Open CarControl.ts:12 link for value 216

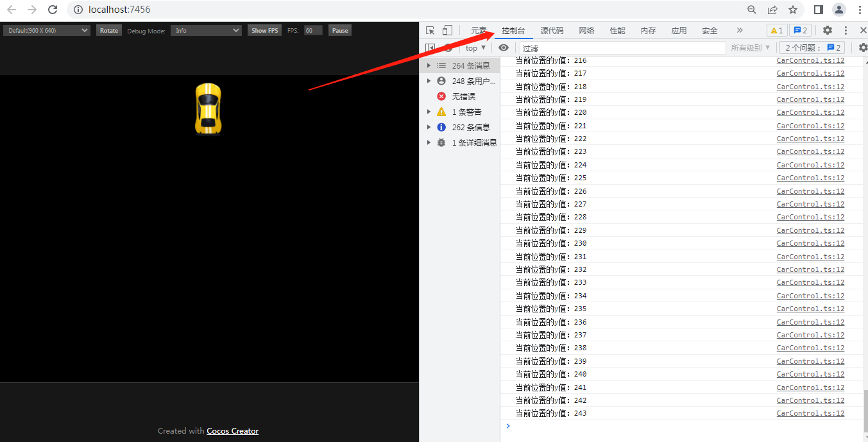810,60
